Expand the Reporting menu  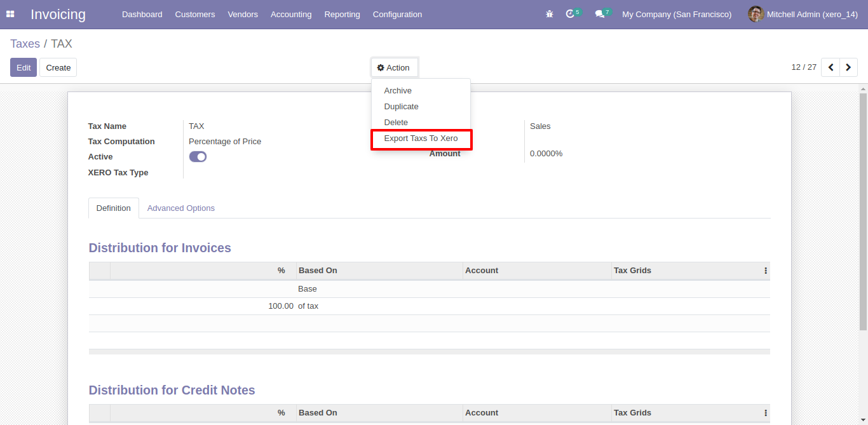pyautogui.click(x=342, y=14)
